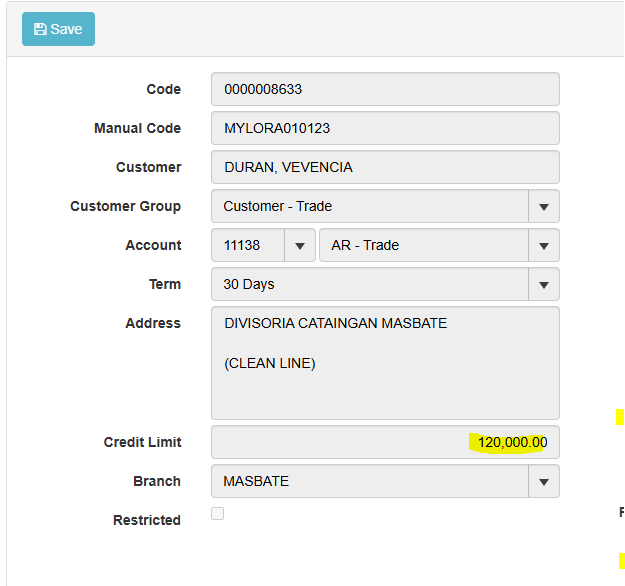Click the Manual Code label
Screen dimensions: 625x586
tap(137, 128)
